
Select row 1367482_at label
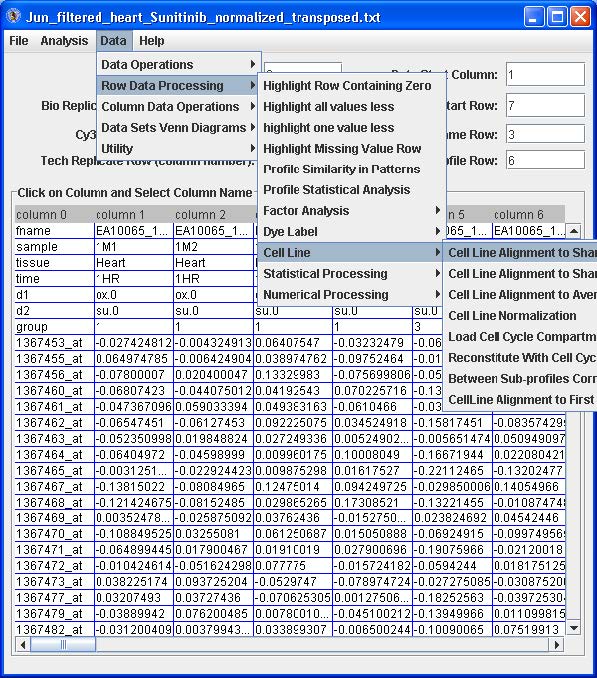(54, 630)
